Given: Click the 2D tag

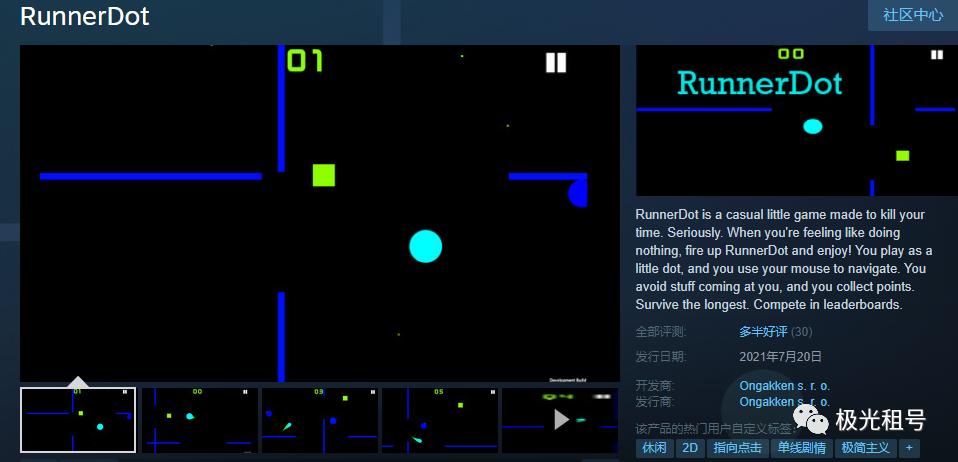Looking at the screenshot, I should click(x=690, y=447).
